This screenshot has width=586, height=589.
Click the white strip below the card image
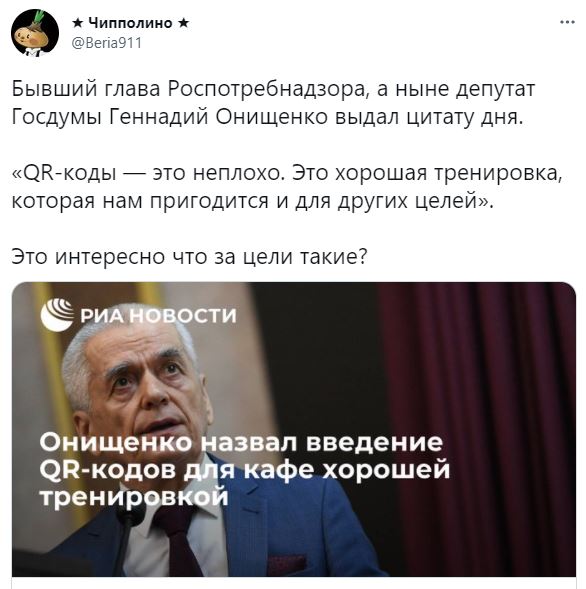pos(294,583)
